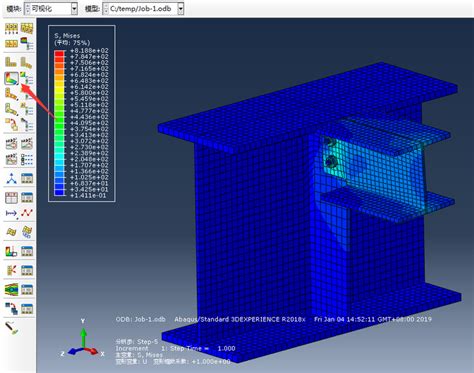The height and width of the screenshot is (373, 474).
Task: Open Free Body Cut Manager
Action: tap(27, 270)
